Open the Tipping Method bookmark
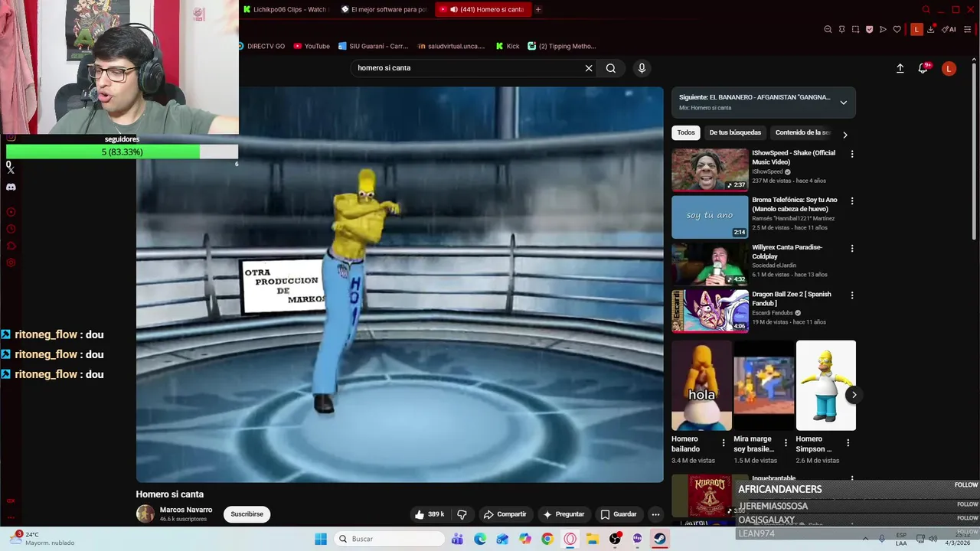 pyautogui.click(x=562, y=46)
